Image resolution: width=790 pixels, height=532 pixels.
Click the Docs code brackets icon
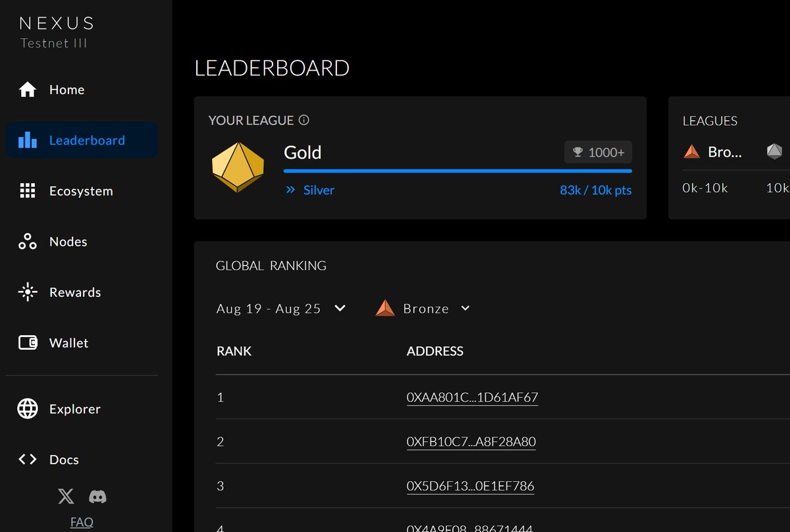[x=28, y=460]
